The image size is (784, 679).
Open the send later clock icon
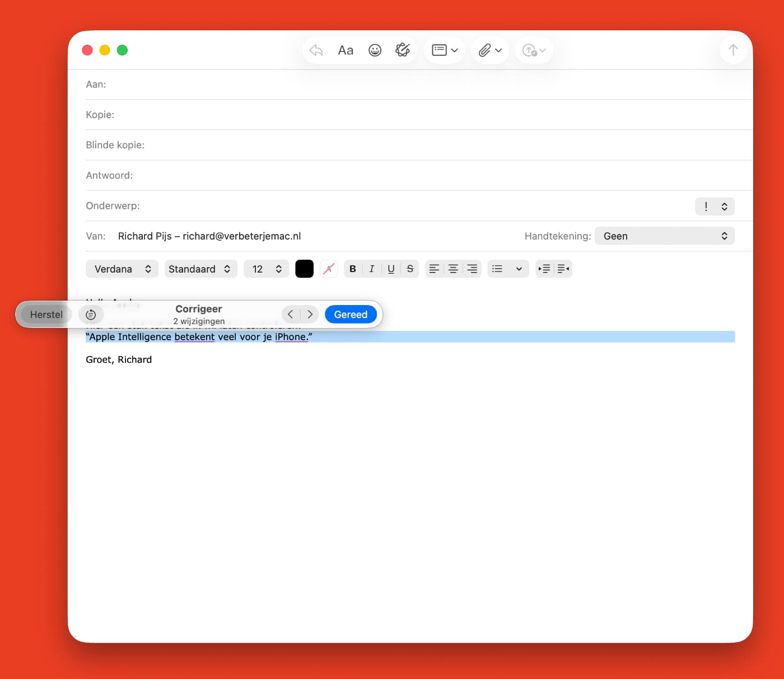tap(530, 50)
